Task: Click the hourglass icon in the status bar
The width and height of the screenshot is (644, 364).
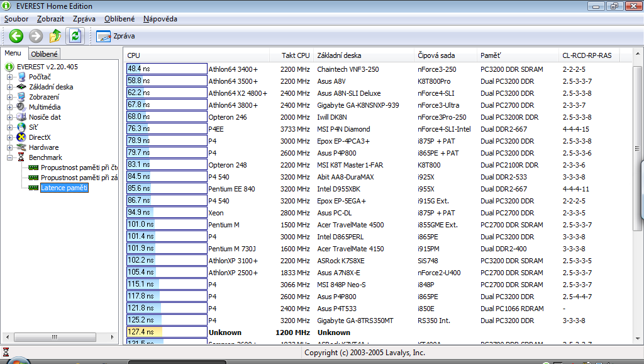Action: point(6,352)
